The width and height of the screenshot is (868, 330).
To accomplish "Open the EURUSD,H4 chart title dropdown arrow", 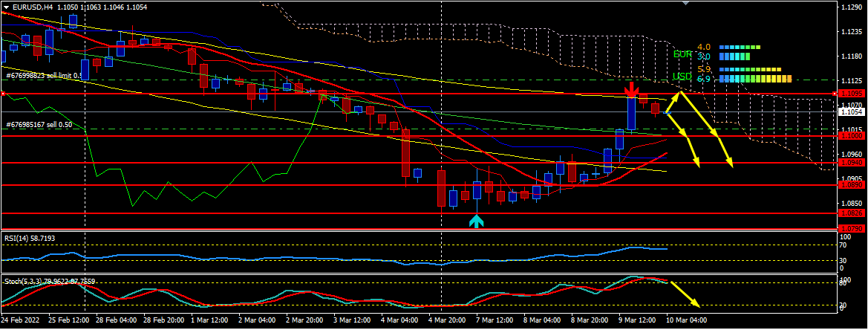I will coord(6,7).
